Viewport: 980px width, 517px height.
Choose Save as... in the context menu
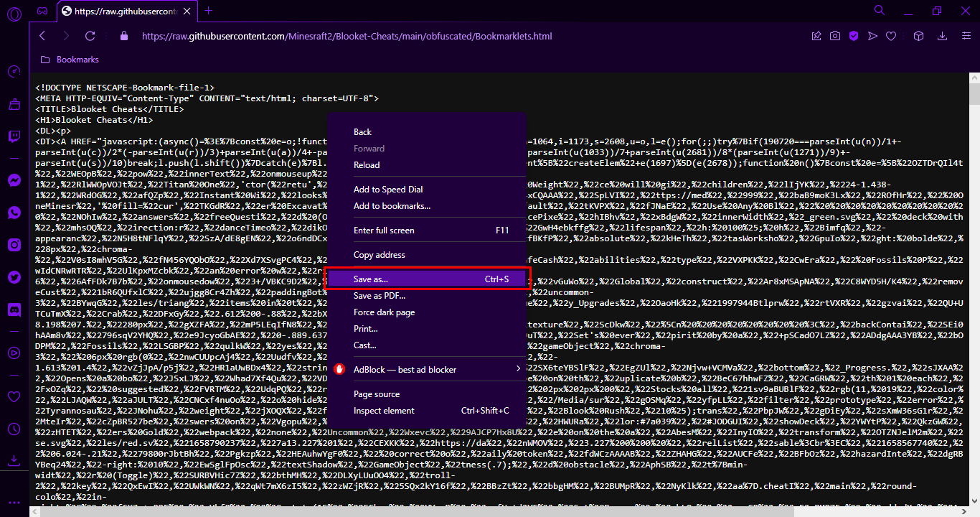pos(427,279)
